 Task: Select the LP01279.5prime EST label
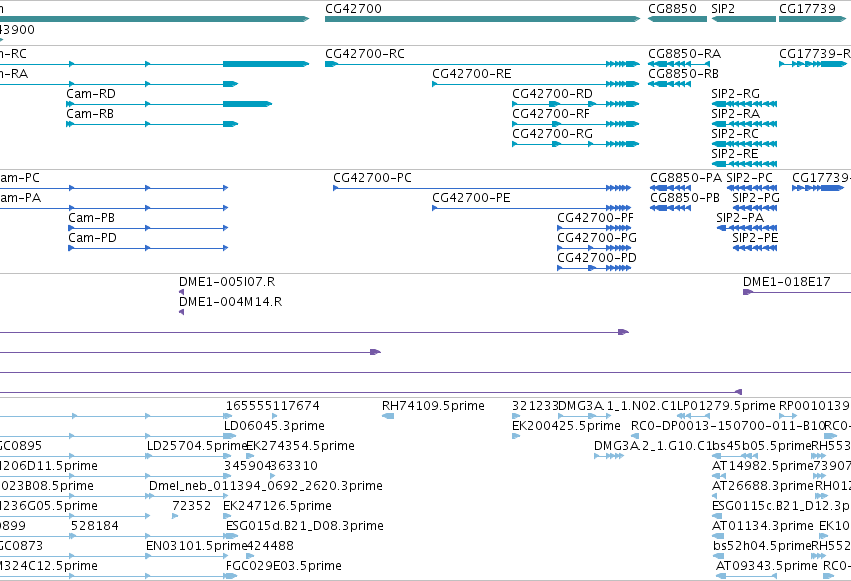click(726, 406)
